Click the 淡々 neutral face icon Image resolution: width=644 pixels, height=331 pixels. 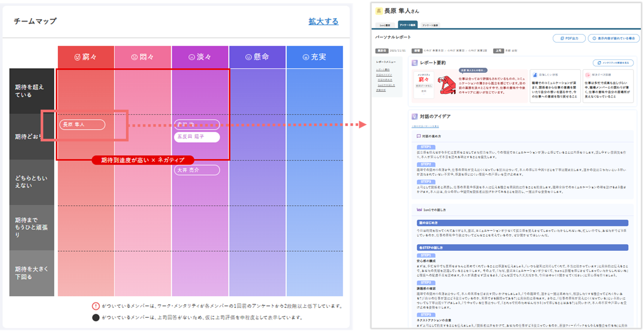pos(192,57)
